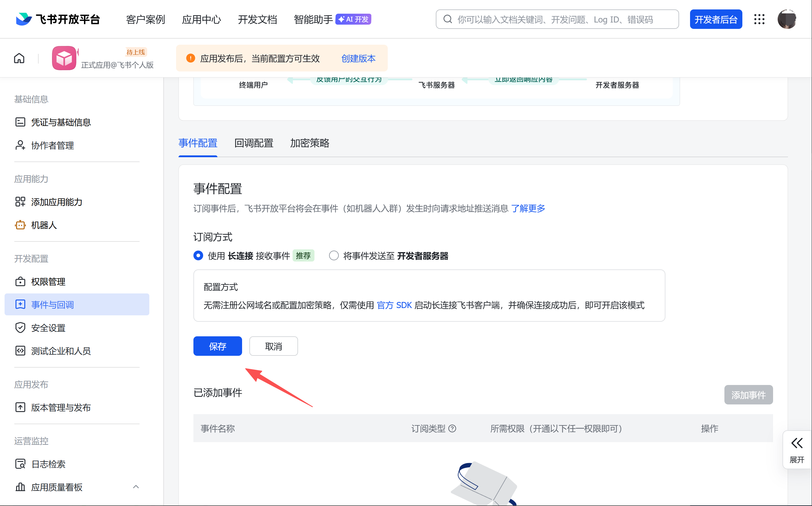Open the 机器人 (robot) settings in sidebar
This screenshot has width=812, height=506.
click(x=44, y=225)
